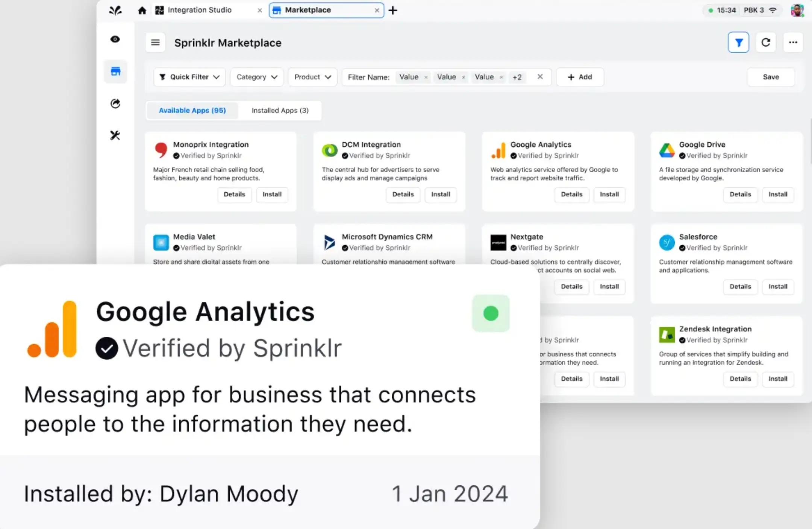Image resolution: width=812 pixels, height=529 pixels.
Task: Select the Marketplace tab
Action: pos(326,10)
